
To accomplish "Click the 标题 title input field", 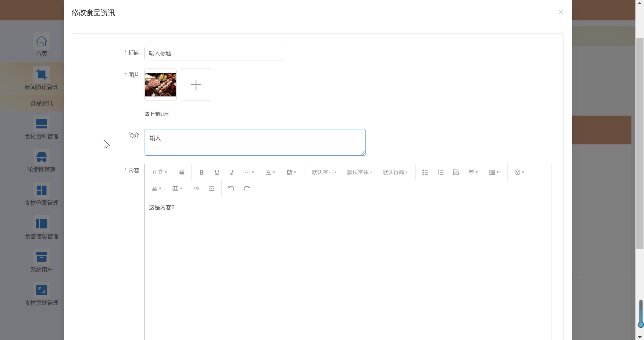I will tap(215, 53).
